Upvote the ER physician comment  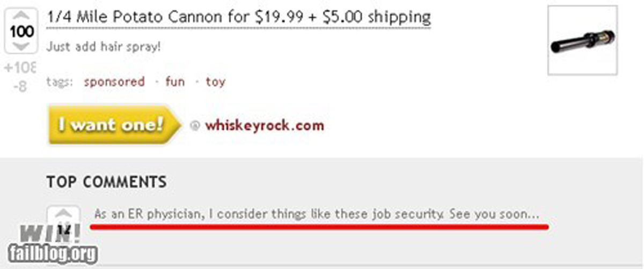tap(64, 213)
